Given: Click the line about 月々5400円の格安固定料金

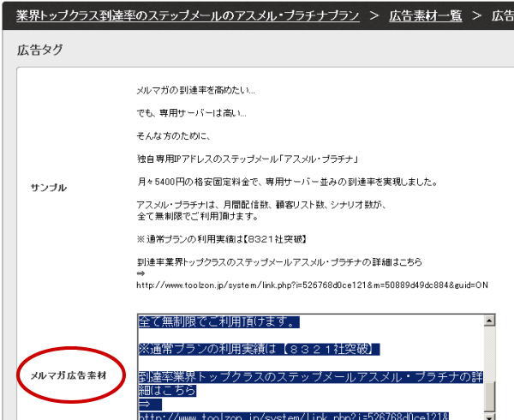Looking at the screenshot, I should [288, 182].
